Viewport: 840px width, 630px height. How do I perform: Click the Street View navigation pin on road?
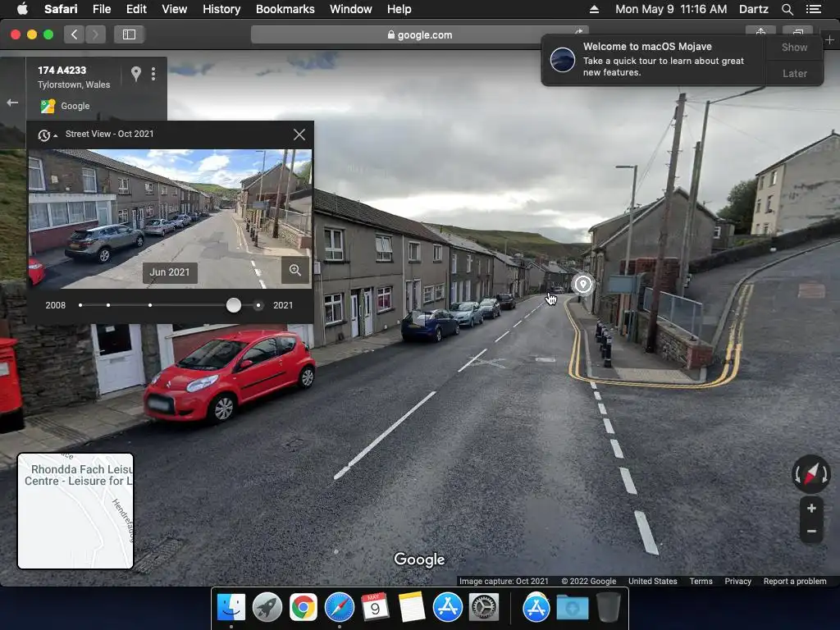pos(583,284)
